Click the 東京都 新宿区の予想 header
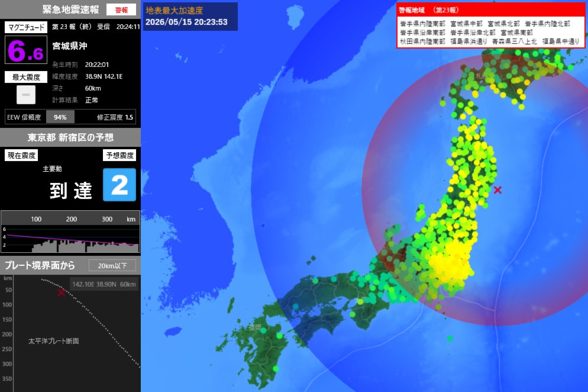The height and width of the screenshot is (392, 588). pyautogui.click(x=70, y=137)
